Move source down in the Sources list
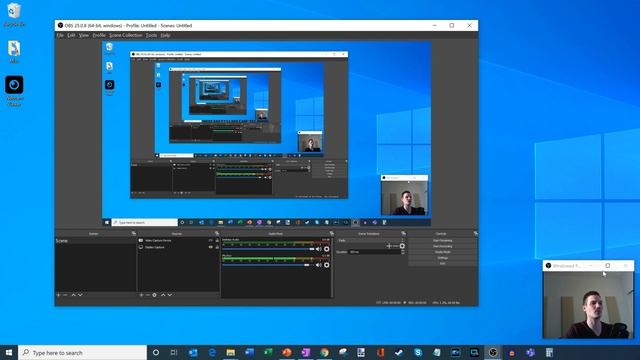The width and height of the screenshot is (640, 360). tap(170, 295)
